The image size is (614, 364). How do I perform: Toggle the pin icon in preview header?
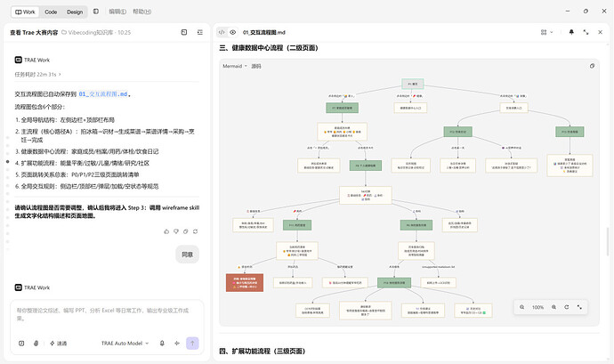pyautogui.click(x=571, y=32)
